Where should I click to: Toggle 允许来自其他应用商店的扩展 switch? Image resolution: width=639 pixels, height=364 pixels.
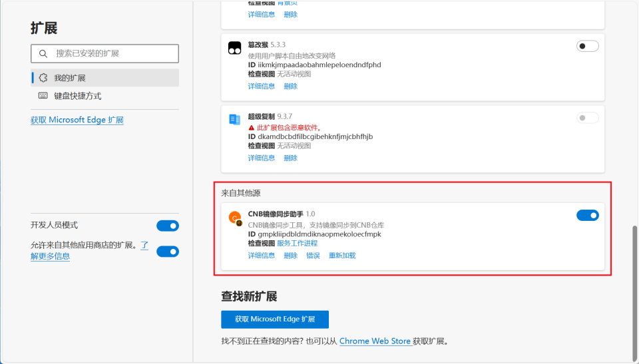pos(168,252)
